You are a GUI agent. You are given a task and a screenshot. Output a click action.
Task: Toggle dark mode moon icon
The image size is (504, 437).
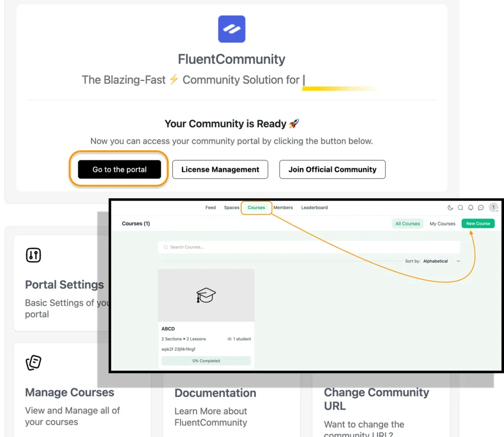[x=450, y=208]
